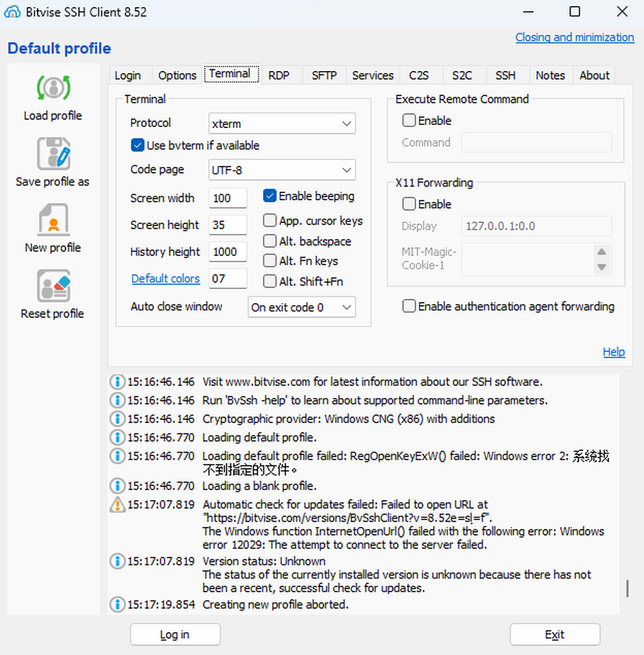Check the Alt. Shift+Fn option
The image size is (644, 655).
(x=269, y=281)
